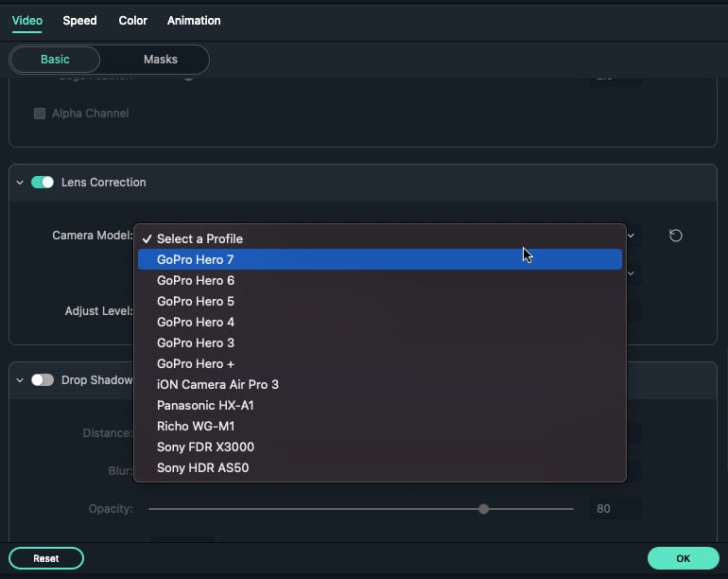Pick GoPro Hero 4 camera model

(x=380, y=322)
